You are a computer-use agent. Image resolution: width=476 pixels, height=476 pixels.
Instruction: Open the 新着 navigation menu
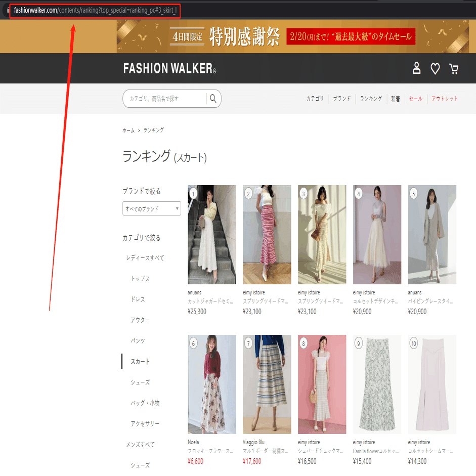point(395,99)
